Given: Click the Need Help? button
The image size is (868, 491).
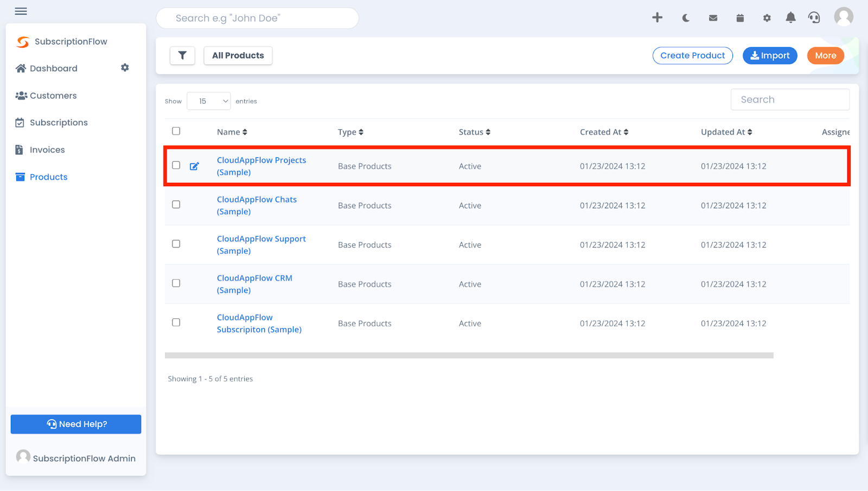Looking at the screenshot, I should point(76,424).
